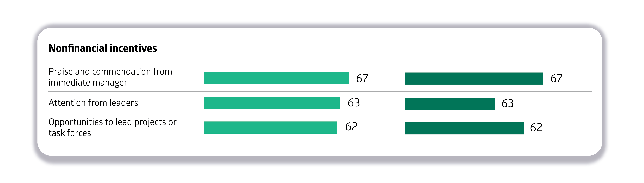Click the light green bar valued 63

272,103
